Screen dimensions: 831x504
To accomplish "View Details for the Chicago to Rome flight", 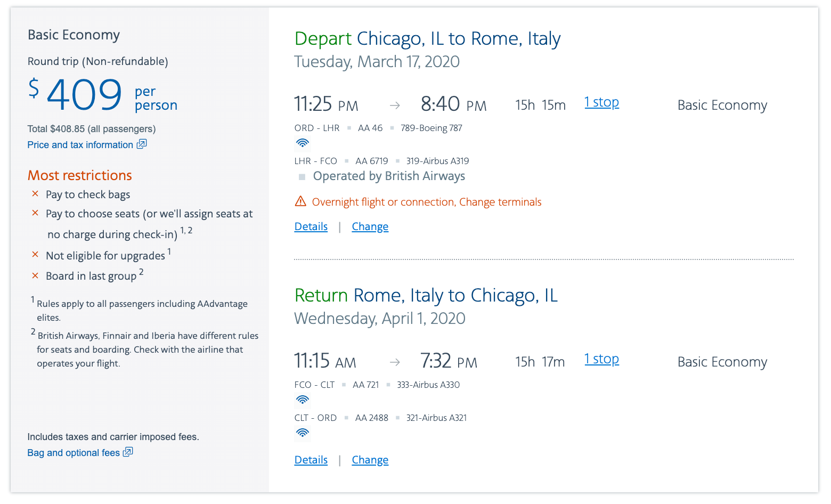I will point(311,226).
